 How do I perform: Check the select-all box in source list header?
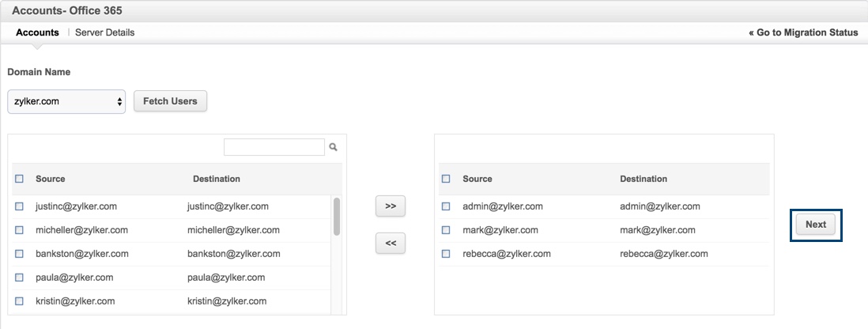[x=19, y=179]
